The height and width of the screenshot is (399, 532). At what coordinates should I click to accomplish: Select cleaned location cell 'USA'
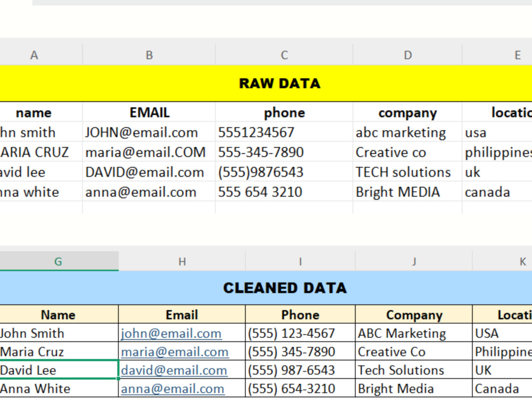click(502, 333)
